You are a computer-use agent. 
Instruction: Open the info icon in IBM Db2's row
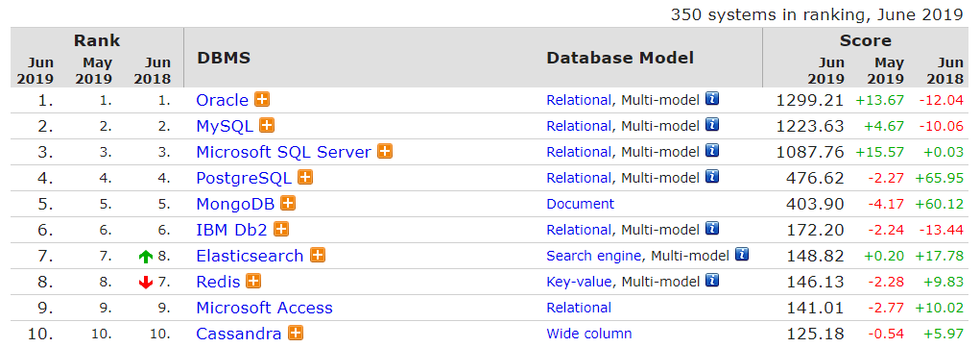coord(712,229)
